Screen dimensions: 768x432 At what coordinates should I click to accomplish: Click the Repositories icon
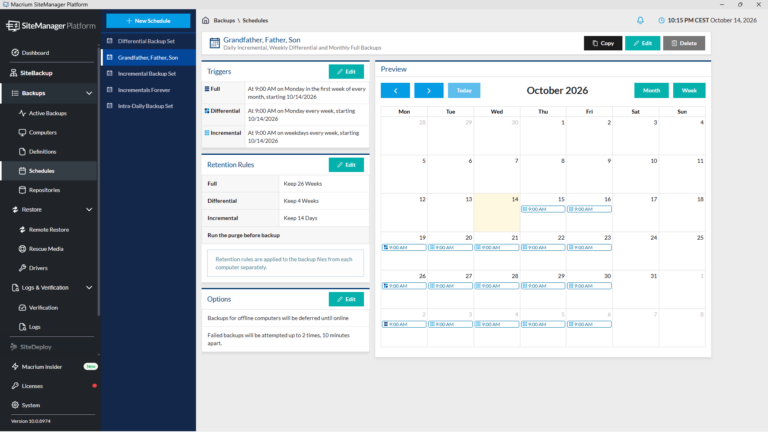[x=22, y=190]
